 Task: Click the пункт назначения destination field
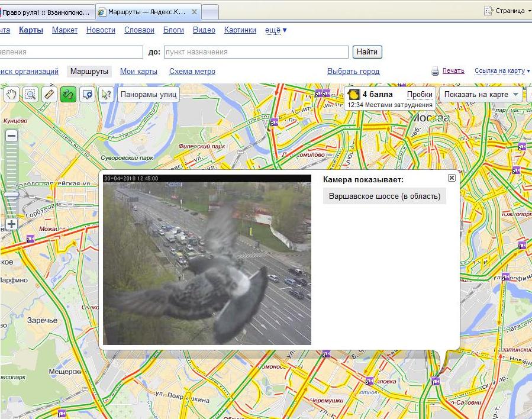[256, 52]
